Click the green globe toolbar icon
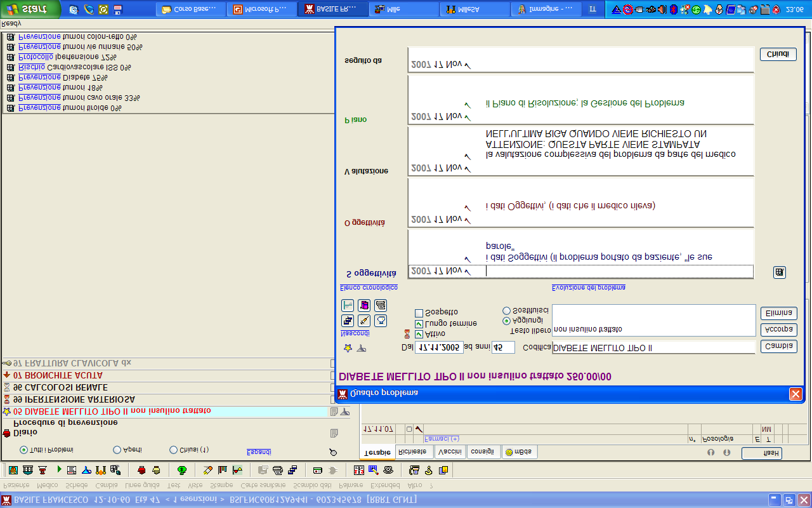 click(x=182, y=470)
